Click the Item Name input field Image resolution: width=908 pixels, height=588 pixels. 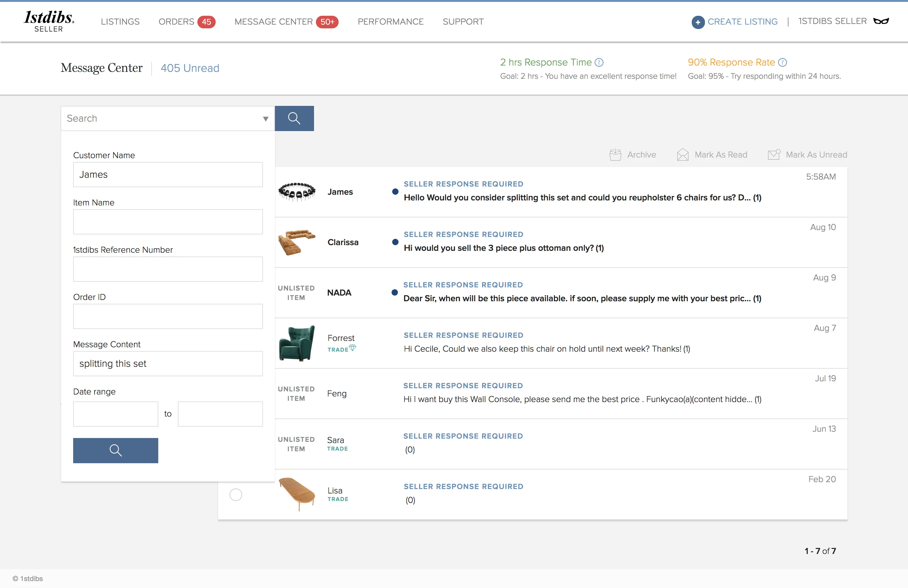tap(168, 222)
